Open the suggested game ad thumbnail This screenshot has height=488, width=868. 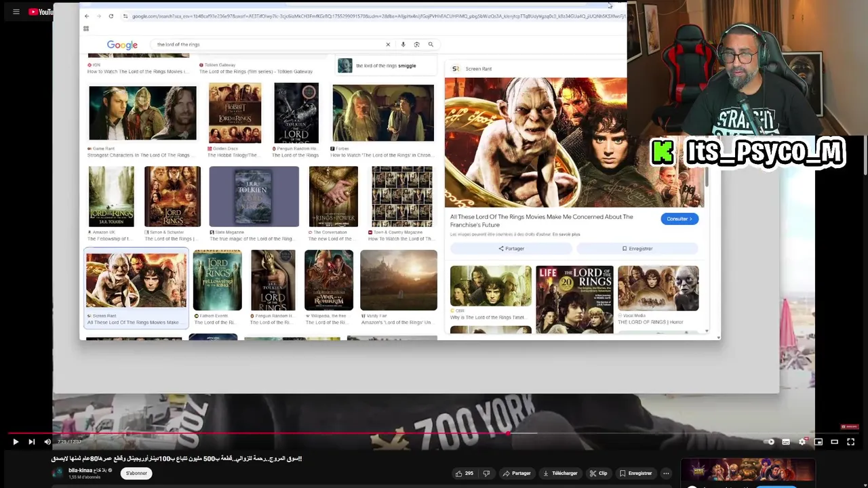[747, 470]
